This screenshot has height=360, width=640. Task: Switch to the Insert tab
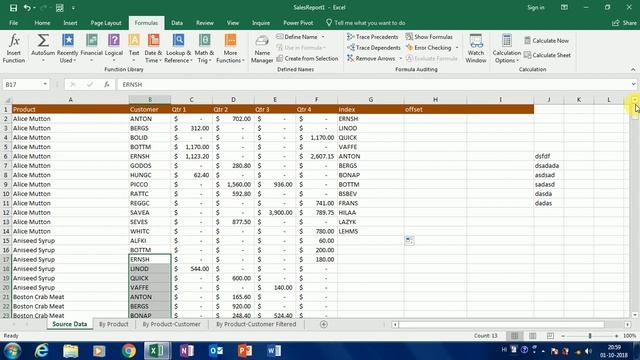[x=70, y=23]
